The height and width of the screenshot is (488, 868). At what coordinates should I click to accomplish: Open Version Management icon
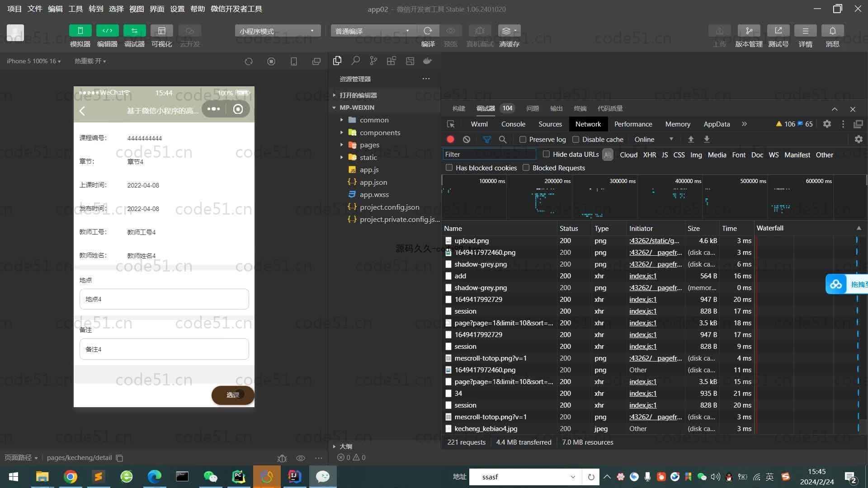pyautogui.click(x=749, y=31)
